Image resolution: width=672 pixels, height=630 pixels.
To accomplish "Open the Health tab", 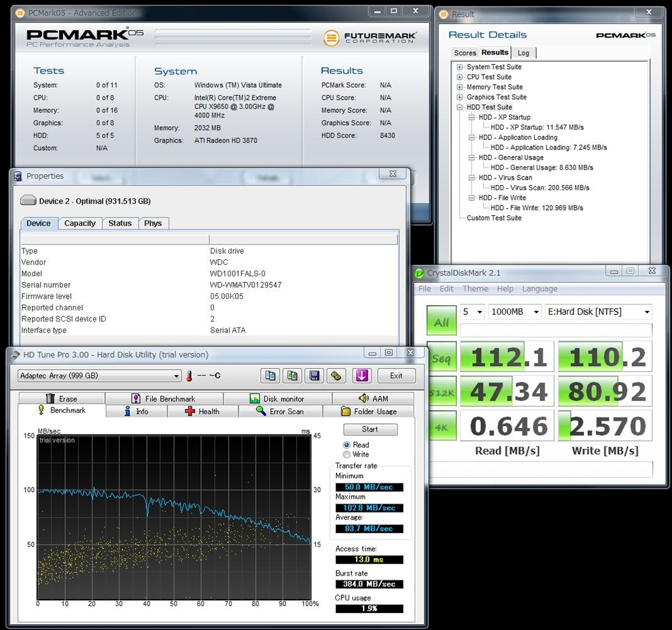I will [x=202, y=411].
